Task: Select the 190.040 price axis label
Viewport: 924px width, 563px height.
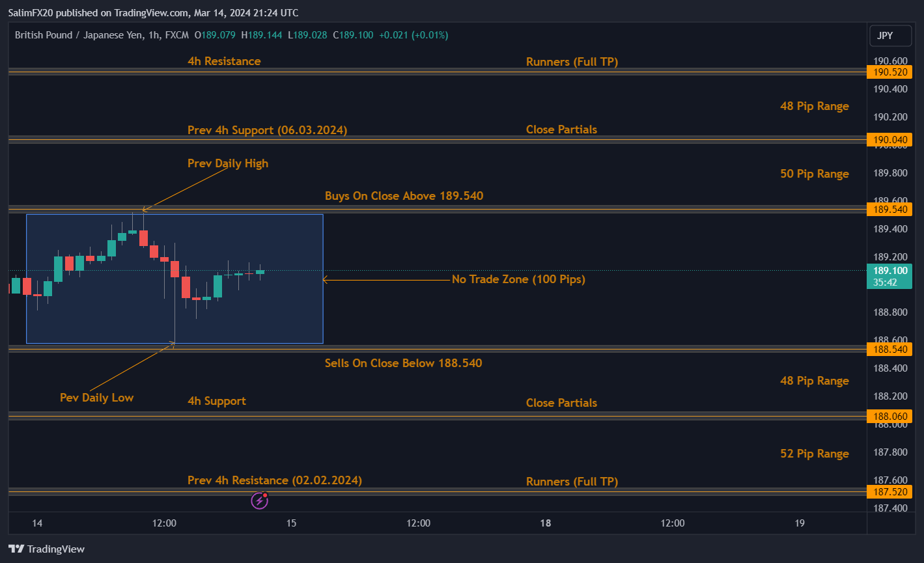Action: (x=889, y=139)
